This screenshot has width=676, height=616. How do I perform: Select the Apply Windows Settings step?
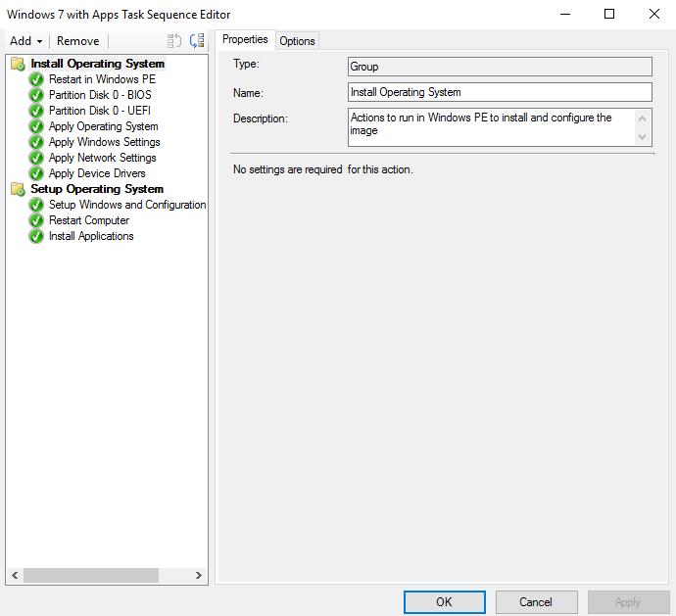coord(104,142)
